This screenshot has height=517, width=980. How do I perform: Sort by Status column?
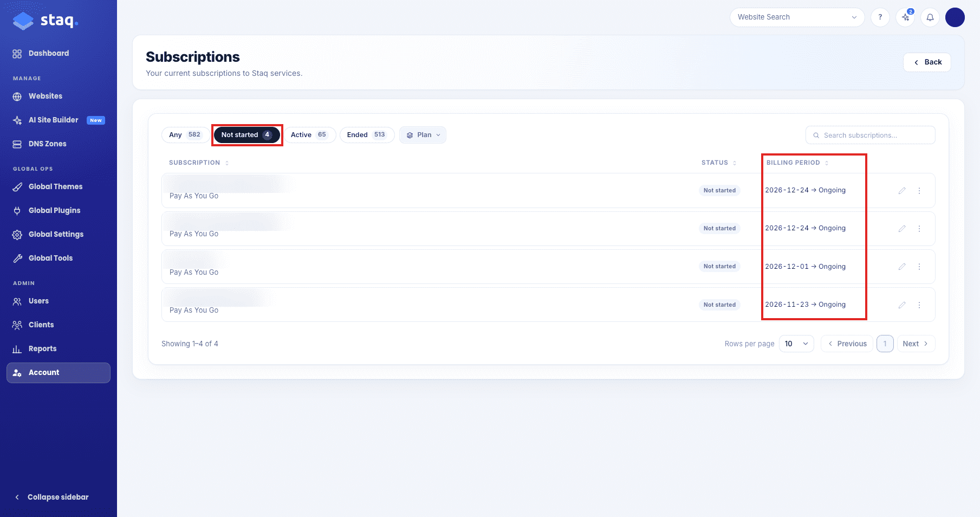point(719,163)
